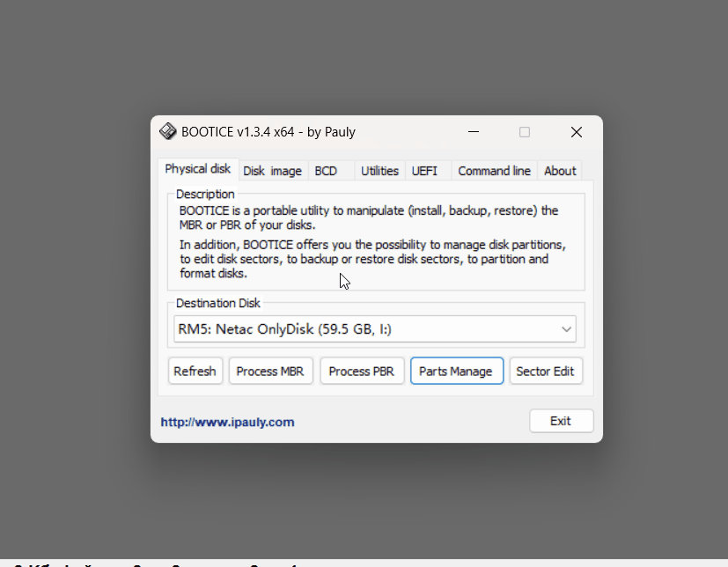
Task: Minimize the BOOTICE window
Action: click(474, 132)
